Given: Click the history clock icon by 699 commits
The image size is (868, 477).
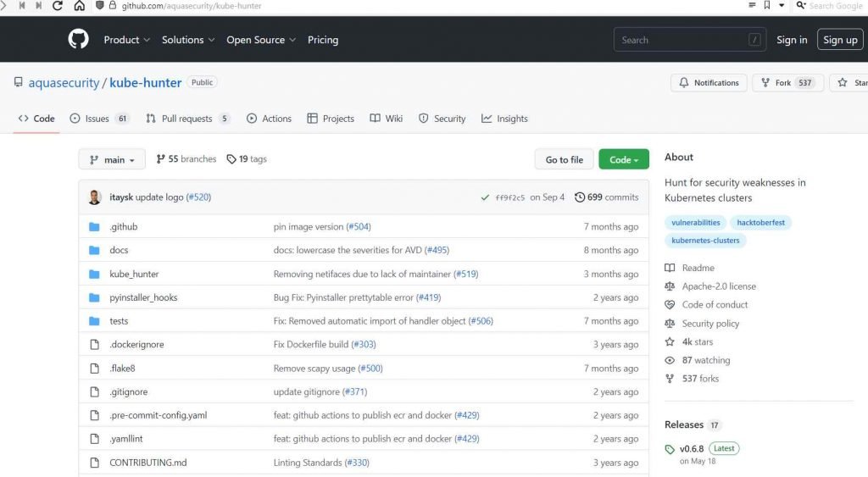Looking at the screenshot, I should (579, 197).
